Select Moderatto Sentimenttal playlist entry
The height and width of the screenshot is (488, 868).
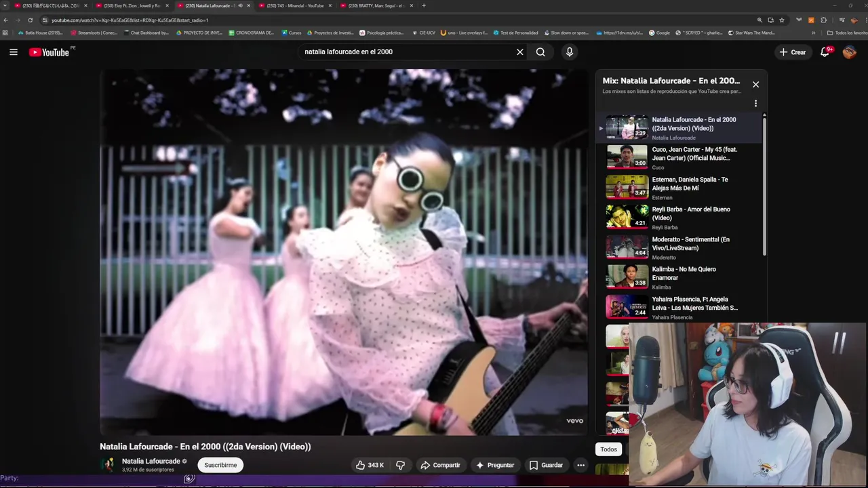(x=679, y=247)
